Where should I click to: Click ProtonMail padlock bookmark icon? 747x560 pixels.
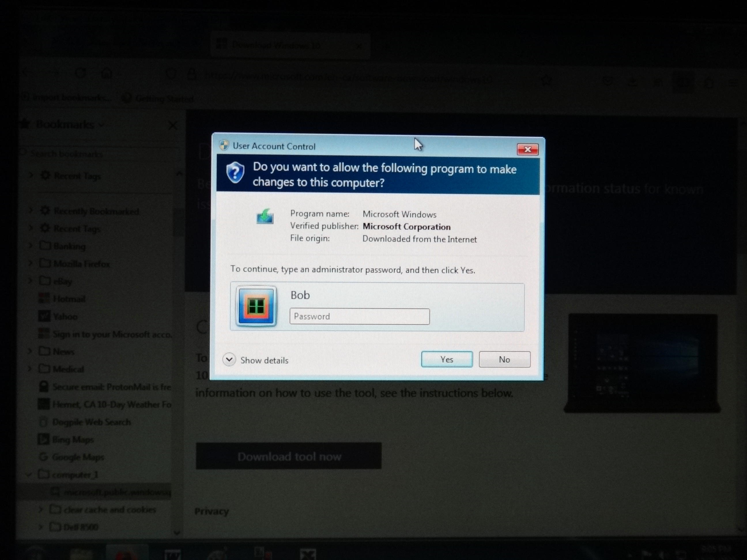pyautogui.click(x=44, y=387)
